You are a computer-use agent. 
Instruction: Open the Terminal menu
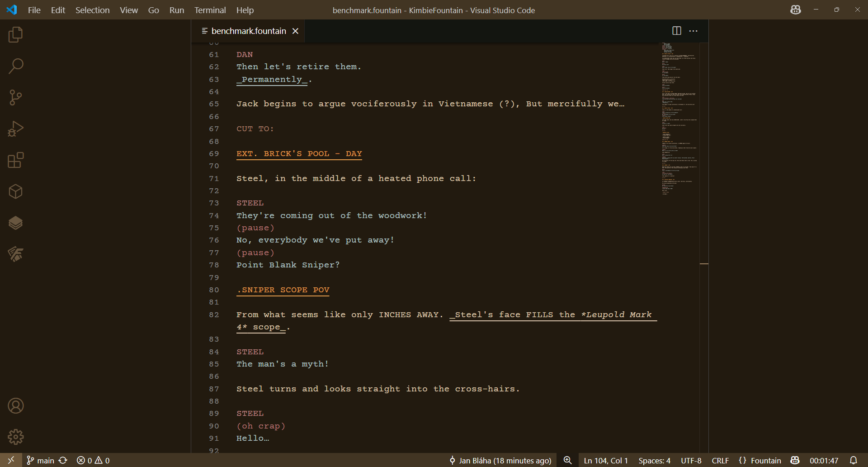pyautogui.click(x=210, y=10)
